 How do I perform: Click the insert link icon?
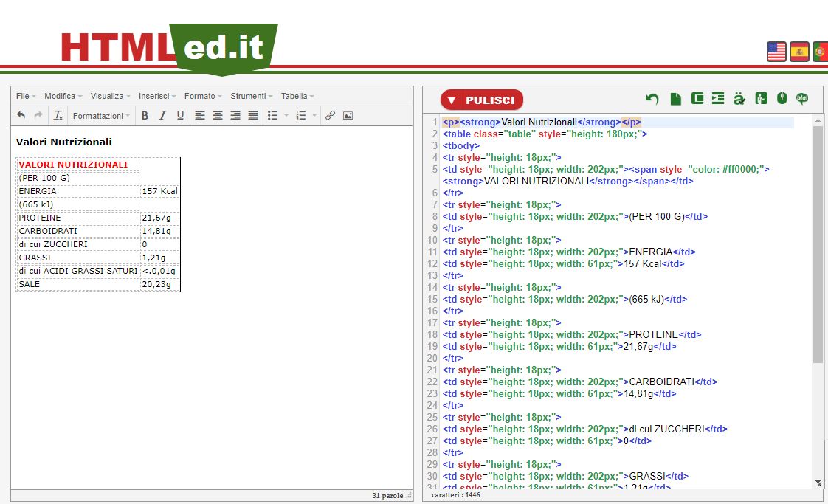pos(331,116)
